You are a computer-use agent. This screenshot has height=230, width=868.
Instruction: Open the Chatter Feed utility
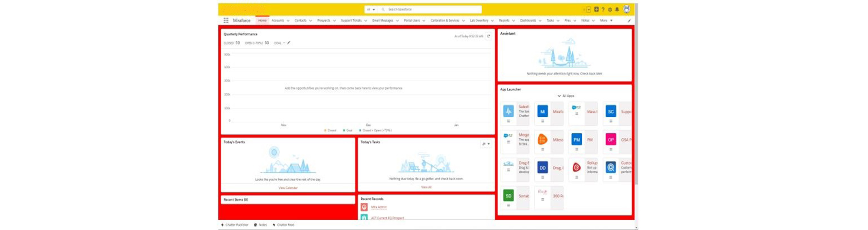284,225
